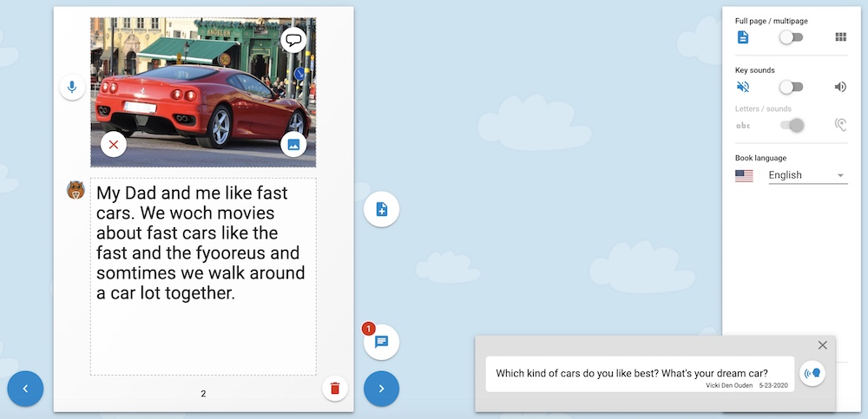The image size is (868, 419).
Task: Toggle the Key sounds switch
Action: [791, 87]
